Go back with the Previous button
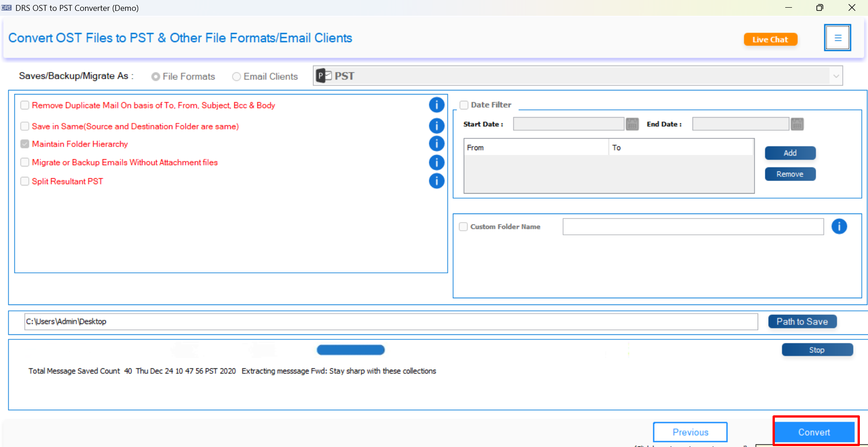 tap(690, 432)
